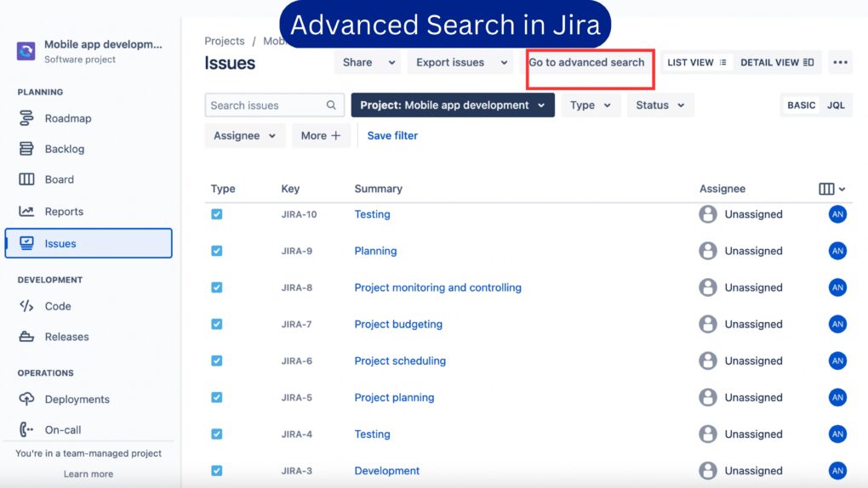Open the Deployments cloud icon
Image resolution: width=868 pixels, height=488 pixels.
click(x=26, y=399)
